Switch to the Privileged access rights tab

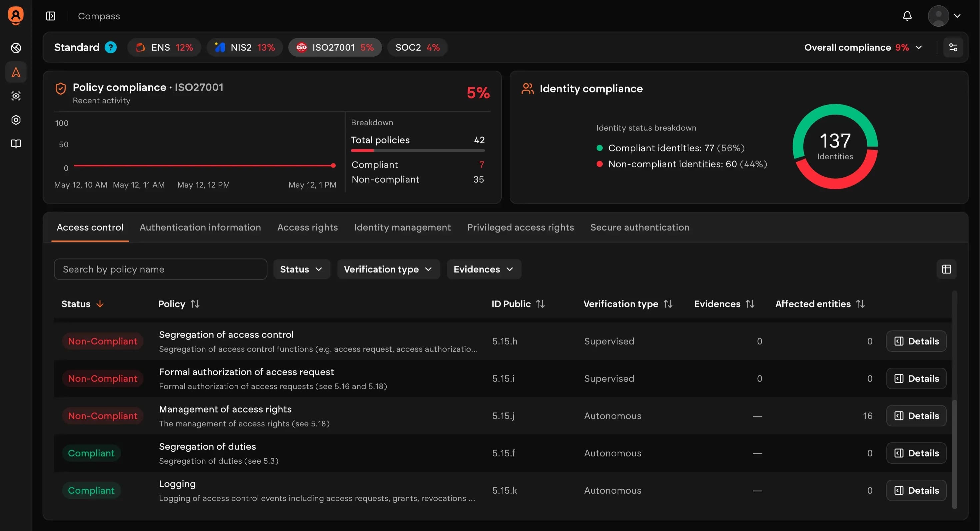click(x=520, y=227)
